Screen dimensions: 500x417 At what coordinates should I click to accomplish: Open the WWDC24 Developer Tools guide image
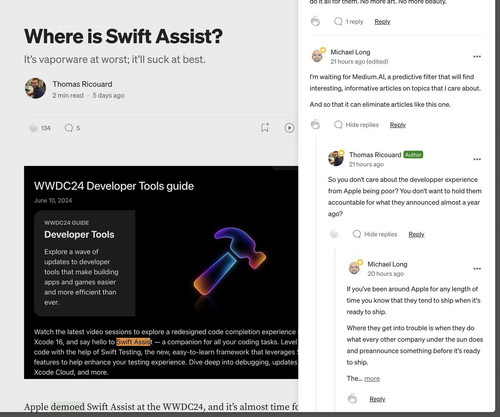(161, 272)
